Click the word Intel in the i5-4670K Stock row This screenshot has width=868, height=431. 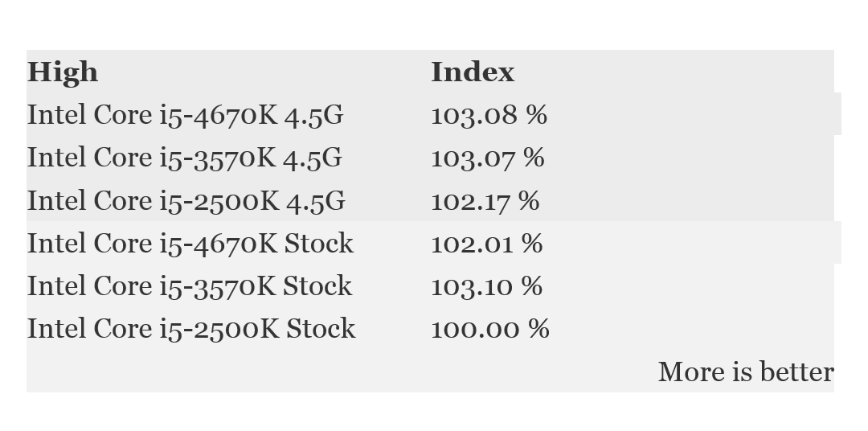[56, 243]
